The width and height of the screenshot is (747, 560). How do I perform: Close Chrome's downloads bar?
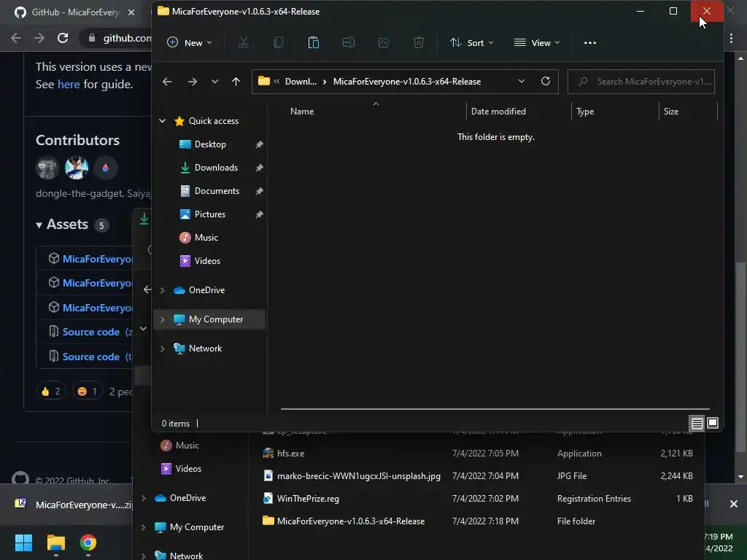pos(734,504)
